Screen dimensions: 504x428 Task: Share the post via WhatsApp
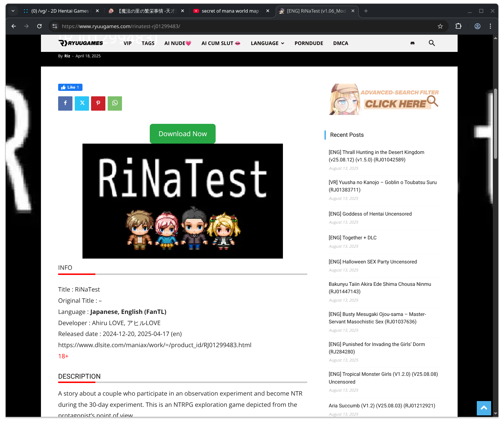(x=115, y=103)
